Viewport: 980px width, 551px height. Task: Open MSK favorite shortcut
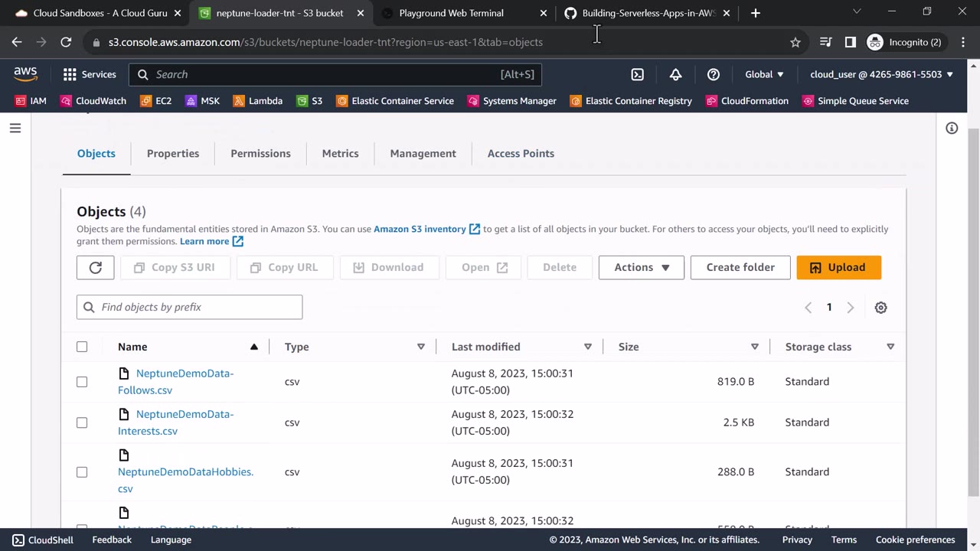(x=203, y=101)
